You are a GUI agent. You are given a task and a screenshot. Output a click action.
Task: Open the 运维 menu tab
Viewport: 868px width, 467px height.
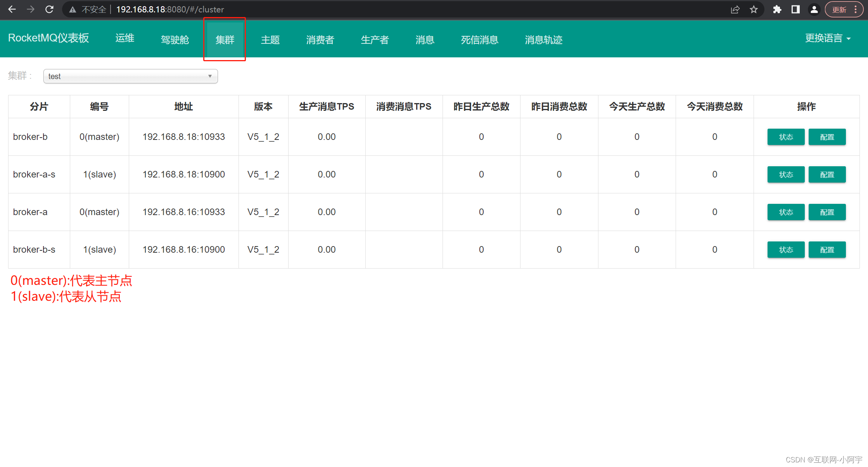(x=125, y=38)
